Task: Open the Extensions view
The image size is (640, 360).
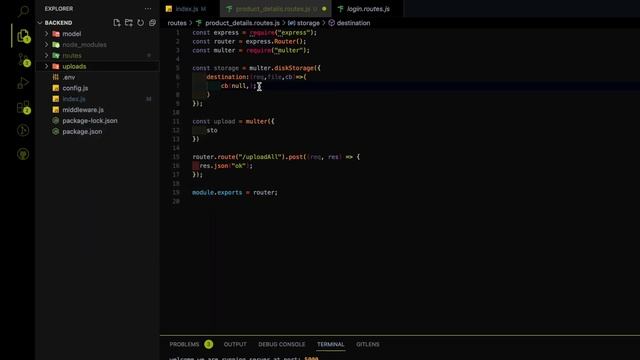Action: (x=23, y=107)
